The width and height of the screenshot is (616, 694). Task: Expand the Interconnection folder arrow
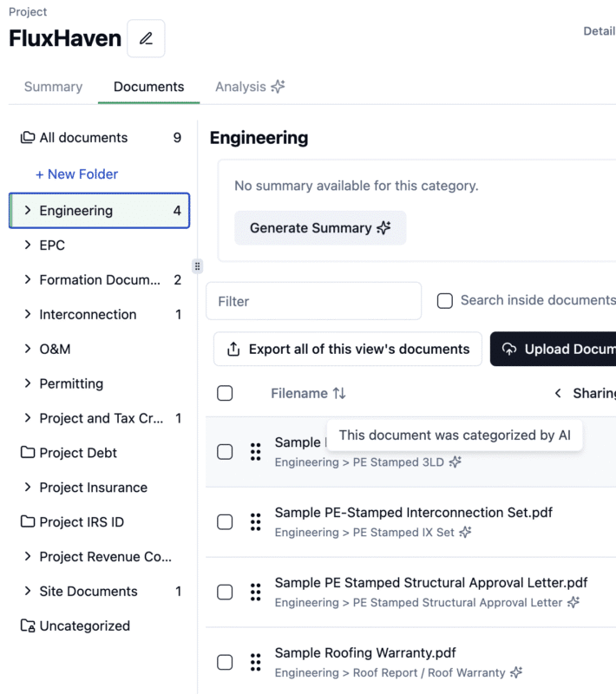pos(28,314)
